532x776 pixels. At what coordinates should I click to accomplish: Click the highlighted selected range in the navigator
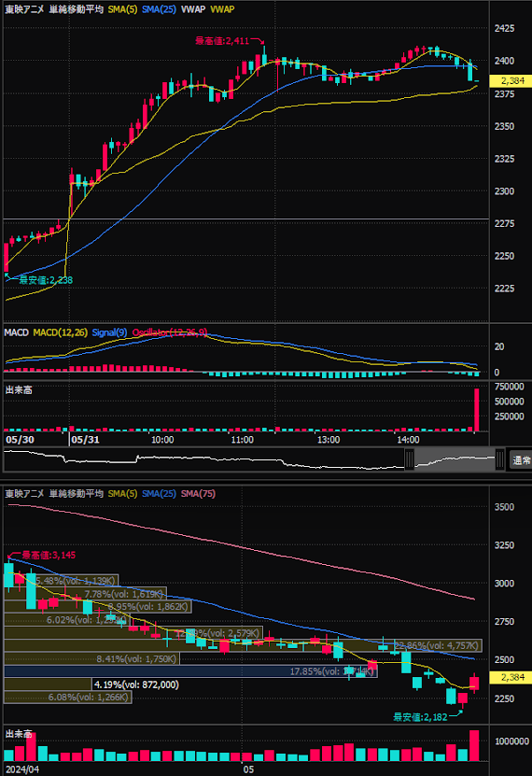[x=455, y=459]
